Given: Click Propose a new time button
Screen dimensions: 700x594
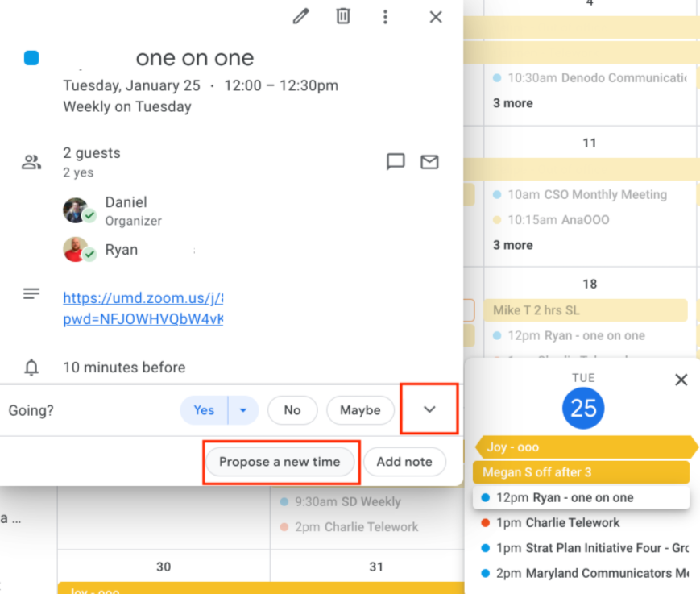Looking at the screenshot, I should 280,461.
